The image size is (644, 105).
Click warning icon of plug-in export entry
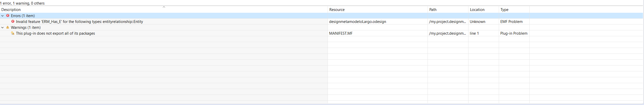click(13, 33)
